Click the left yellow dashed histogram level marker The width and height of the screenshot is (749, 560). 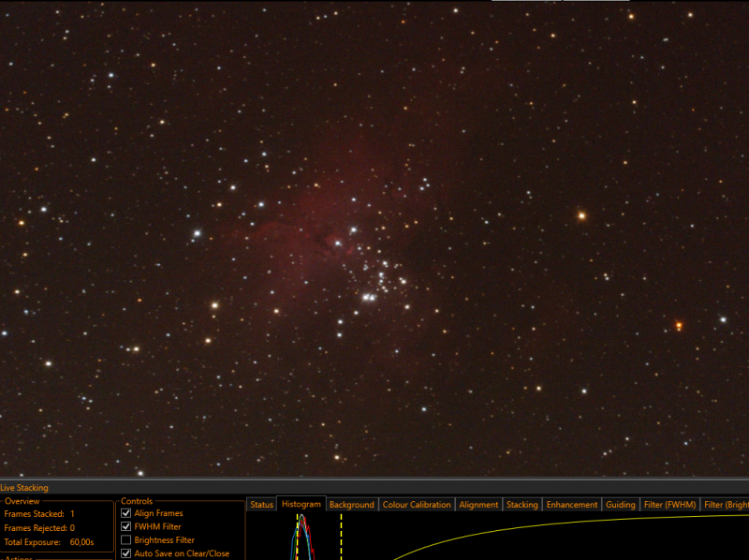point(297,538)
